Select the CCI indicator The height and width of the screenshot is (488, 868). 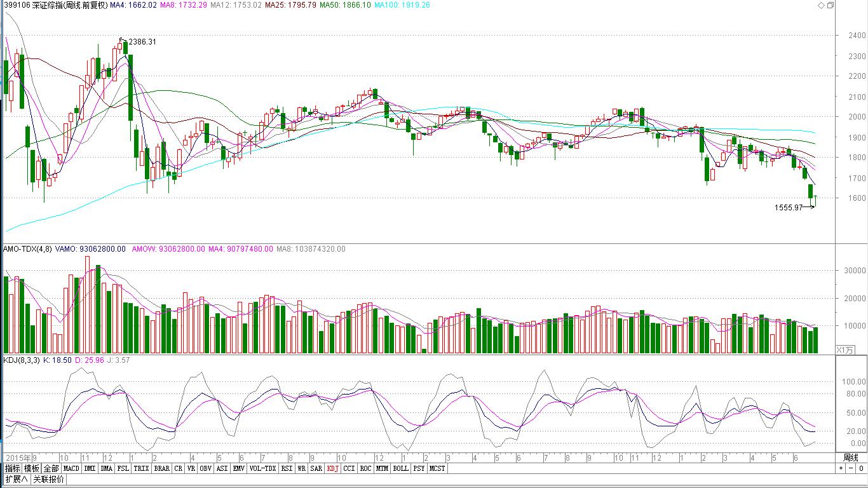pos(349,468)
